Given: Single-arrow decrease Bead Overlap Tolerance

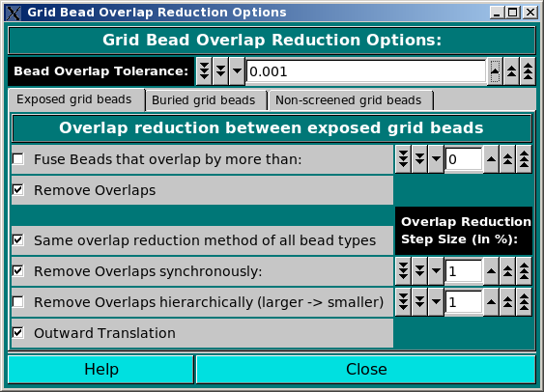Looking at the screenshot, I should tap(237, 71).
